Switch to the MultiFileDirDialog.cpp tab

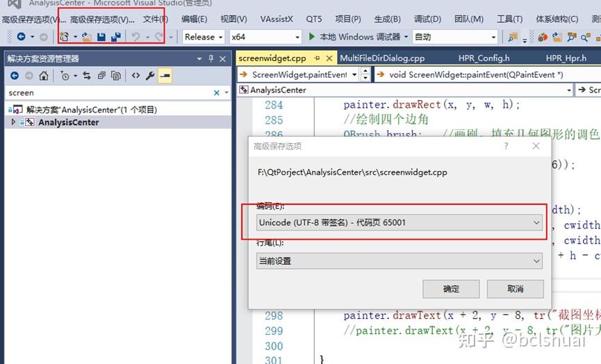click(x=382, y=58)
